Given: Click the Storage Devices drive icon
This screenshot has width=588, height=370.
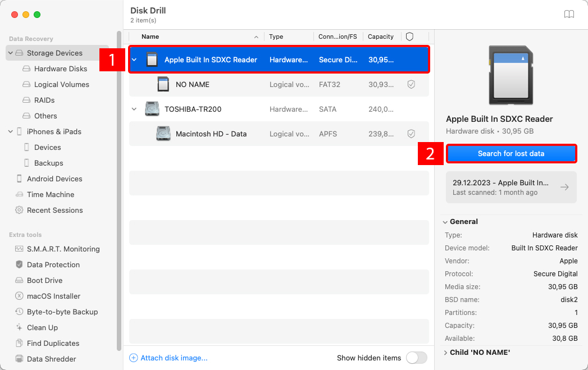Looking at the screenshot, I should [x=19, y=53].
